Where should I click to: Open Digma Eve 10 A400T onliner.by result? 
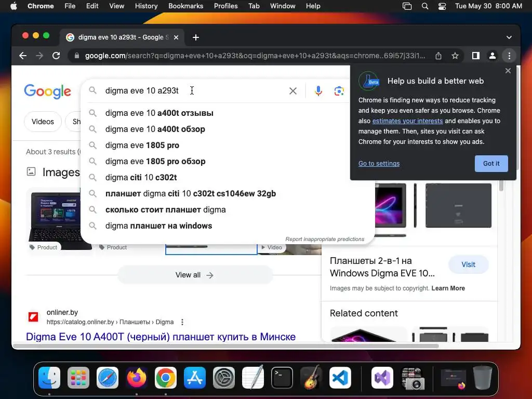(x=161, y=337)
